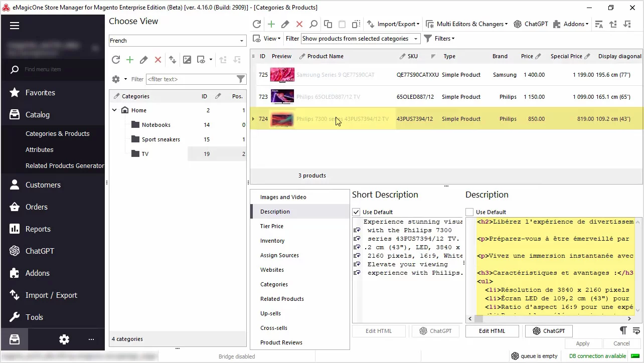Delete selected category with red X

pos(158,60)
